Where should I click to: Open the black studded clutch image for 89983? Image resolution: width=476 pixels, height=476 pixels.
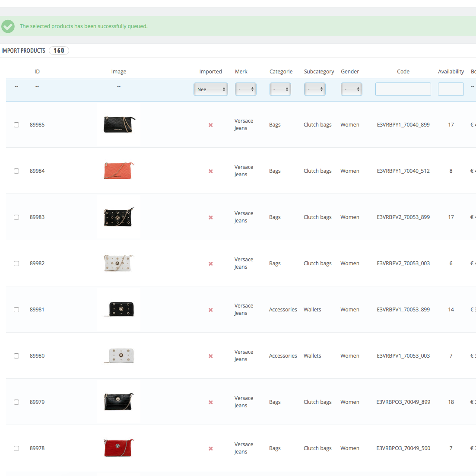(x=119, y=217)
